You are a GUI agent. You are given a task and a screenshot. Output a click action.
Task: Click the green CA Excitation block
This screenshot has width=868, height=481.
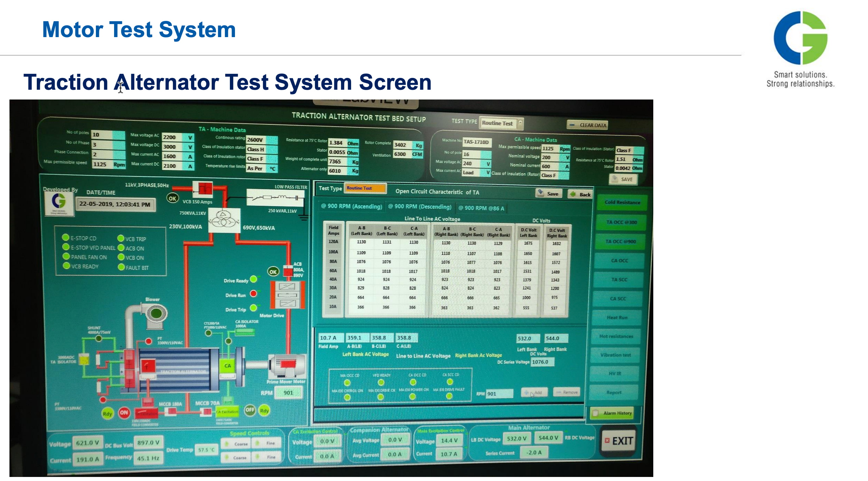[227, 411]
